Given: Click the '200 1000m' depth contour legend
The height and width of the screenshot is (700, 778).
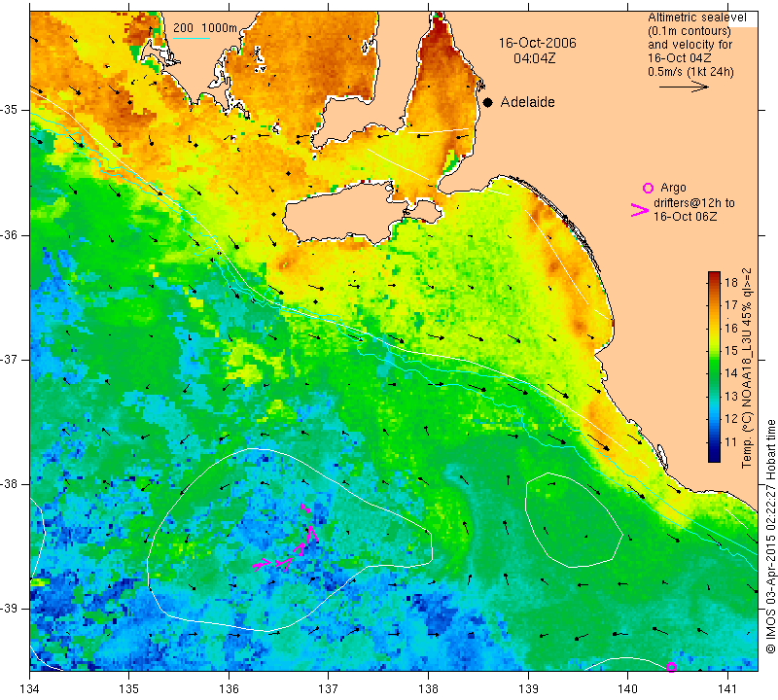Looking at the screenshot, I should [205, 28].
